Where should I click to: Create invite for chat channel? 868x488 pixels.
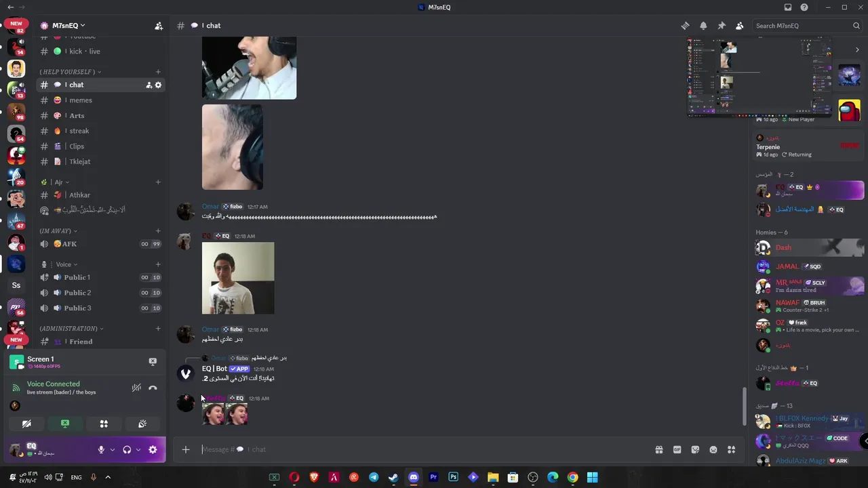(149, 85)
